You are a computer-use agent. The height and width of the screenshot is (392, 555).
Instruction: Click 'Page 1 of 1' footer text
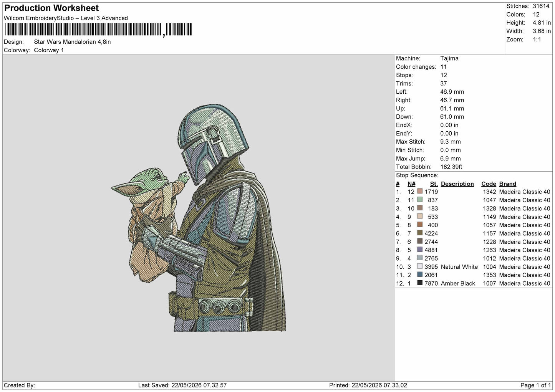pos(535,385)
